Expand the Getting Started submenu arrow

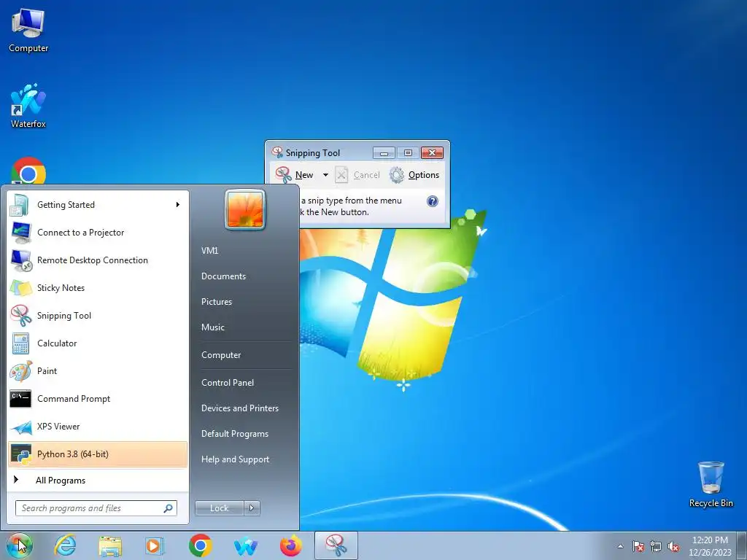178,205
